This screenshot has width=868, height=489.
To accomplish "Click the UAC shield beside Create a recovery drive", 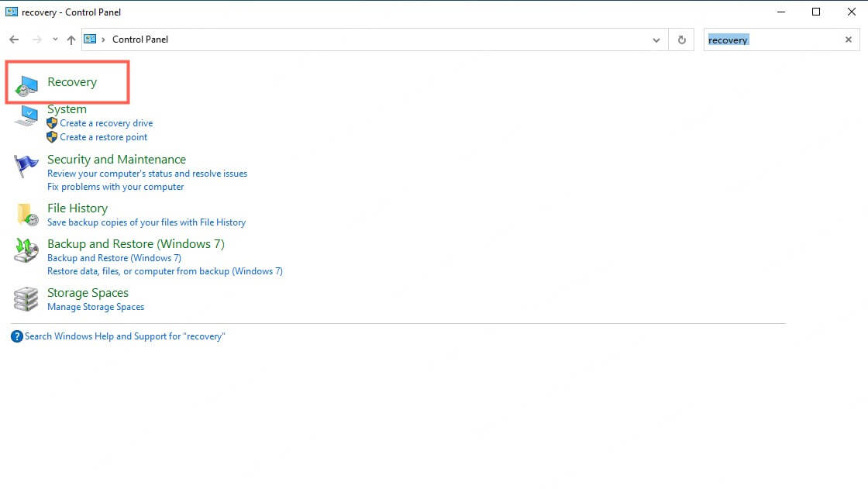I will pyautogui.click(x=53, y=123).
